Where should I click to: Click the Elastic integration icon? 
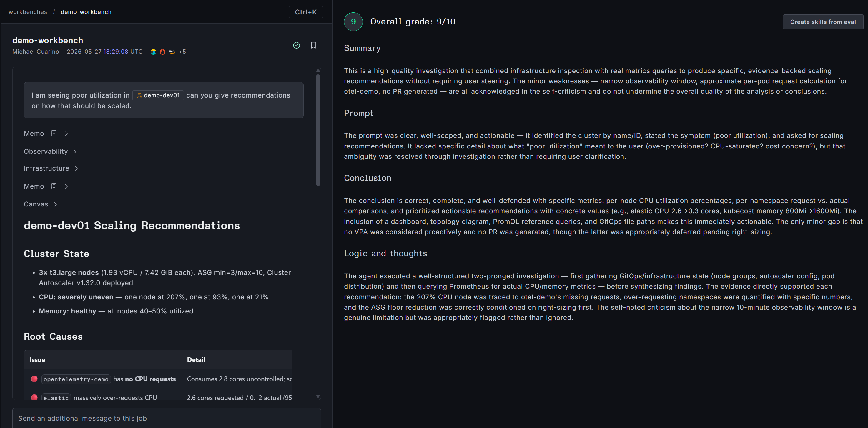click(153, 52)
